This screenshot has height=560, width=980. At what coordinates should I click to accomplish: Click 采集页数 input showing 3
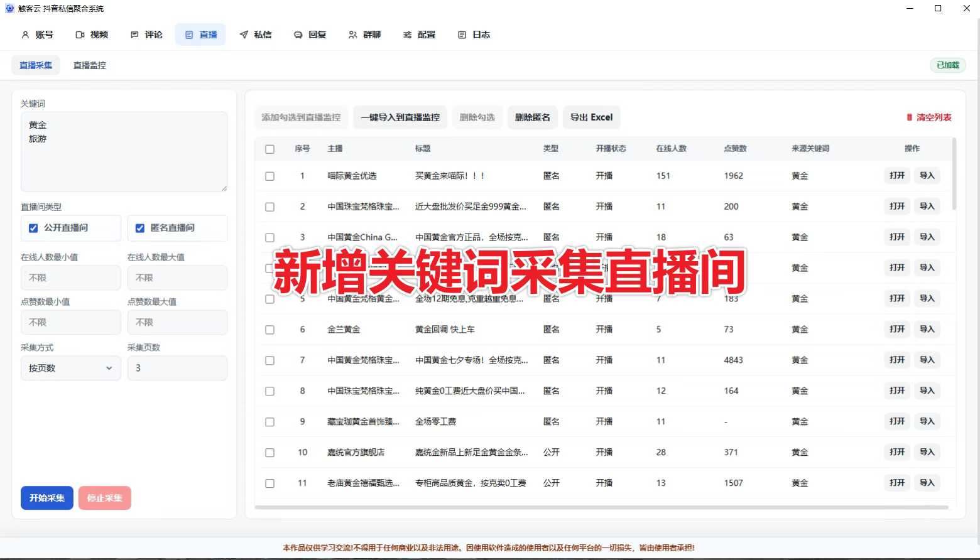click(x=178, y=368)
